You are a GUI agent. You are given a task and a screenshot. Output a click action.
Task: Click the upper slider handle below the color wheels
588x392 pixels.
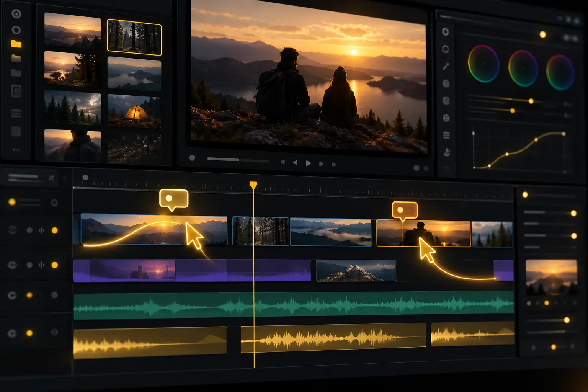(x=531, y=101)
